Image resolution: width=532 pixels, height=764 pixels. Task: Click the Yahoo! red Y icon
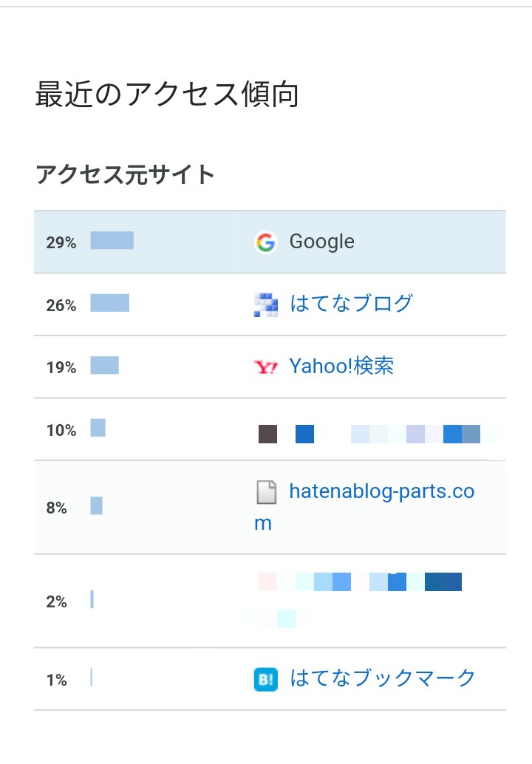click(x=266, y=366)
